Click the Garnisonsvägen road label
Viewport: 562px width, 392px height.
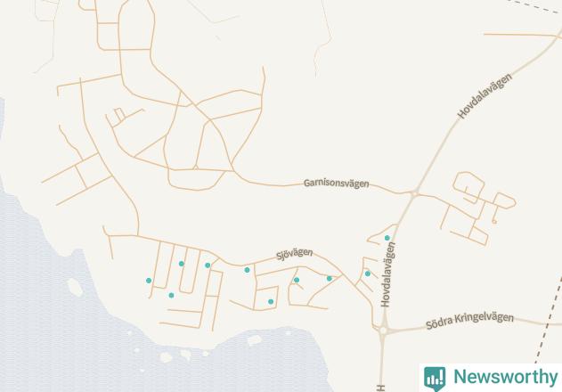(x=336, y=184)
